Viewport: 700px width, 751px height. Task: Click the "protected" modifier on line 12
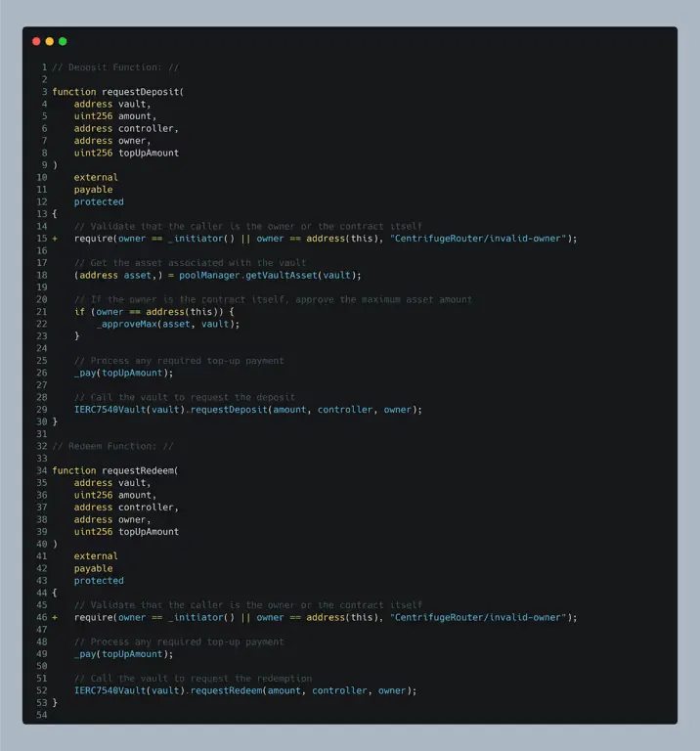tap(99, 201)
